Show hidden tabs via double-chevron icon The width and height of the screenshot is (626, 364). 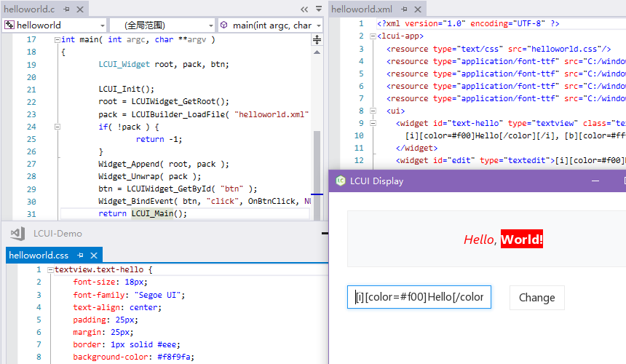(304, 9)
